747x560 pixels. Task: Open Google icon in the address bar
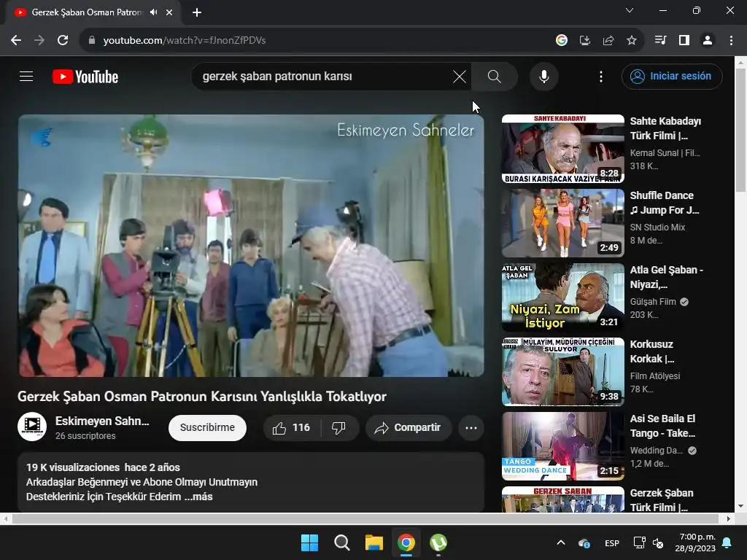tap(562, 40)
